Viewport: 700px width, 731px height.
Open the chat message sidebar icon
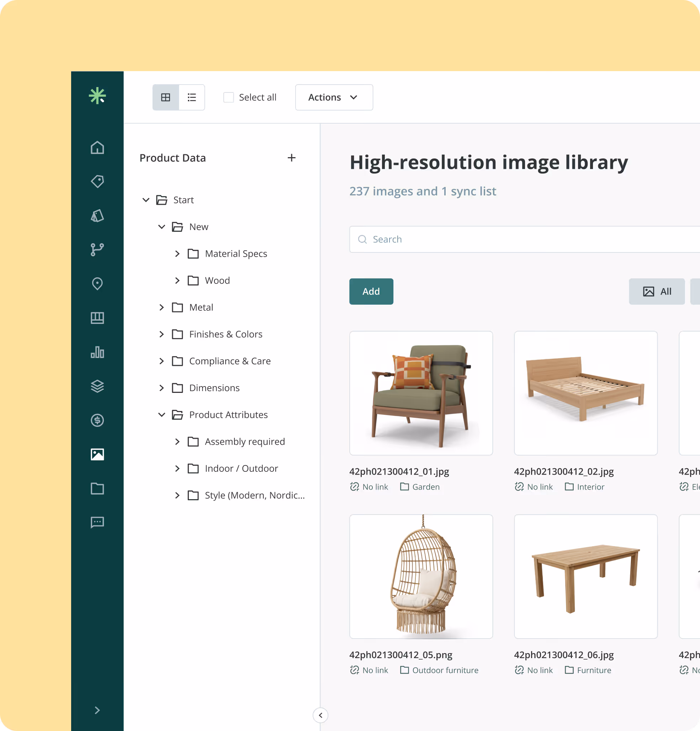coord(97,522)
